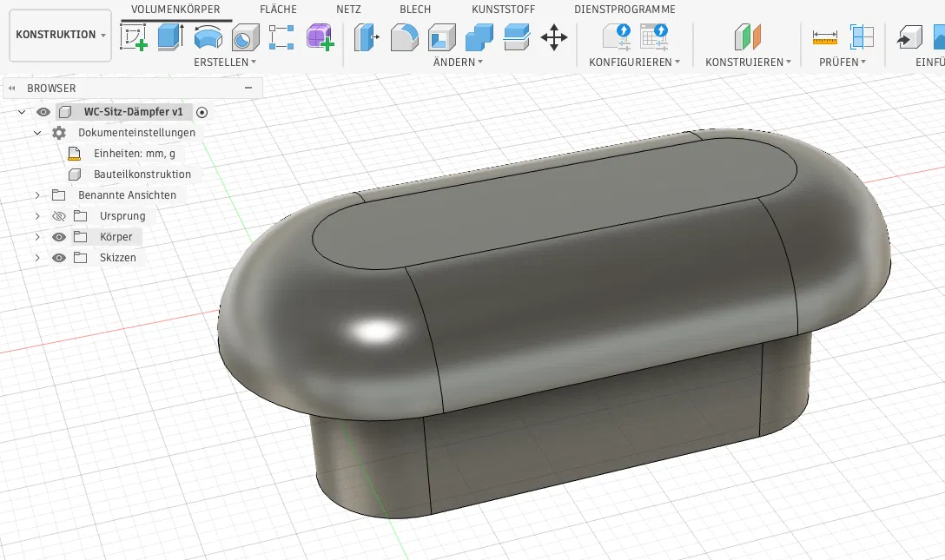Select the rectangular pattern tool icon
Image resolution: width=945 pixels, height=560 pixels.
pyautogui.click(x=281, y=37)
